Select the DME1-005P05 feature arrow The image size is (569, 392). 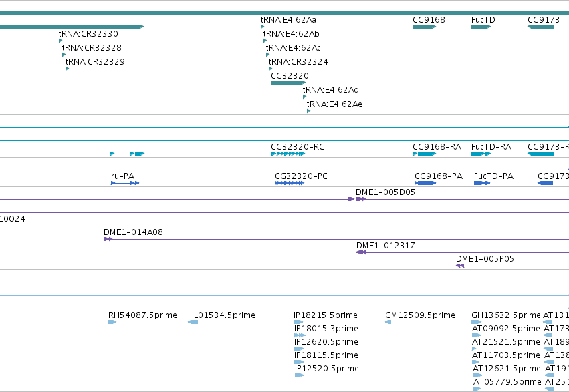(460, 266)
